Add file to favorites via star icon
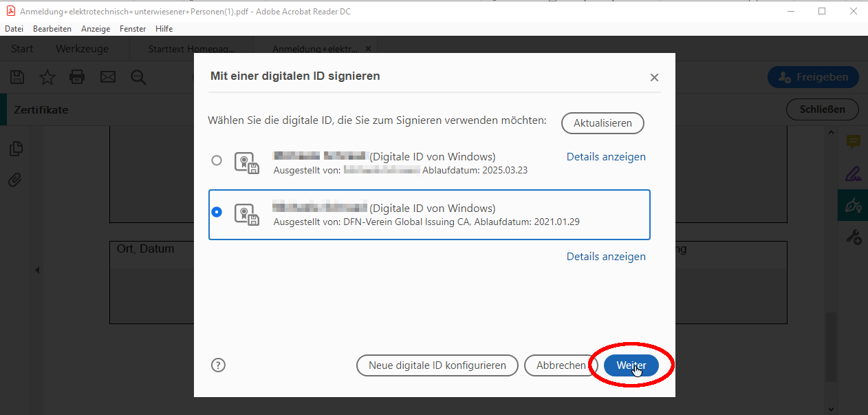The image size is (868, 415). tap(47, 77)
